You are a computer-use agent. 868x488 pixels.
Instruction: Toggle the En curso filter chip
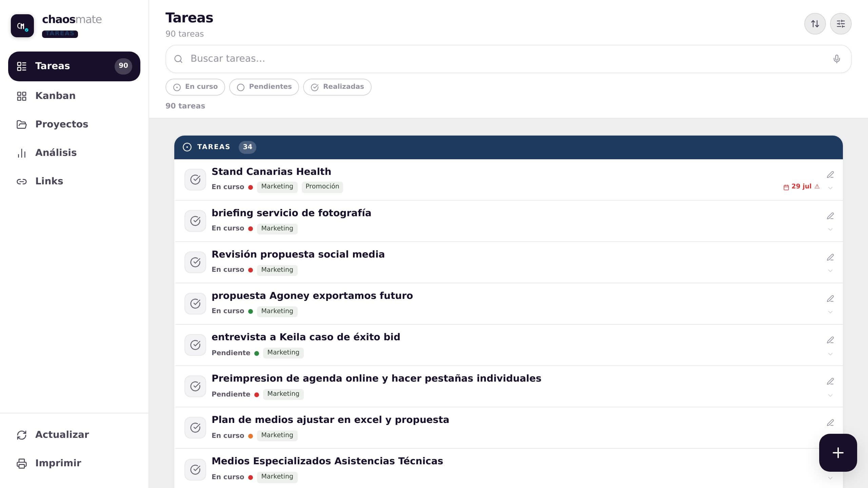(195, 87)
